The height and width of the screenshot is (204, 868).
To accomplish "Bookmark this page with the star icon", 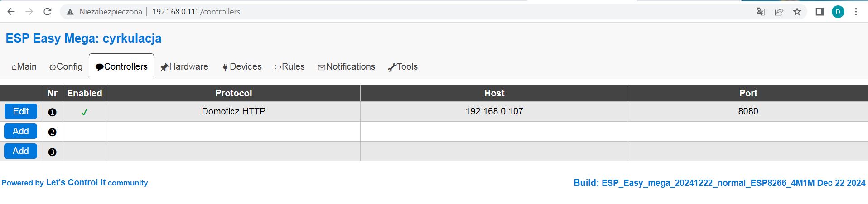I will [x=797, y=12].
